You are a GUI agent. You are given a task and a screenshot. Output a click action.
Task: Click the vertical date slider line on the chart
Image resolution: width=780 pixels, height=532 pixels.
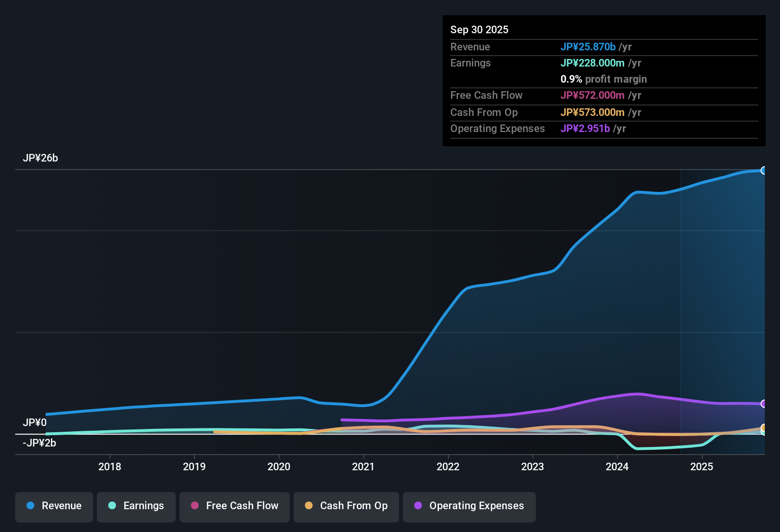tap(681, 309)
